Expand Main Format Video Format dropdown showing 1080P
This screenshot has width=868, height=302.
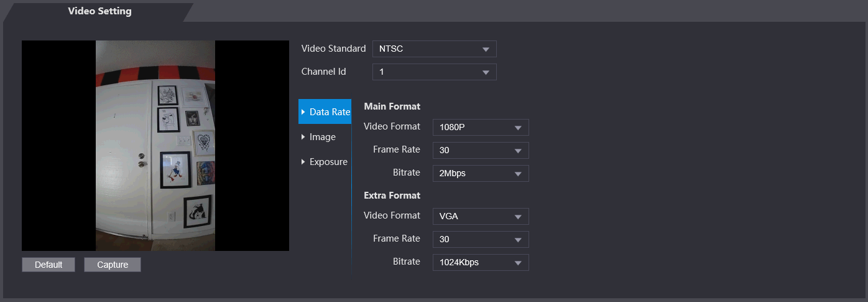[480, 128]
